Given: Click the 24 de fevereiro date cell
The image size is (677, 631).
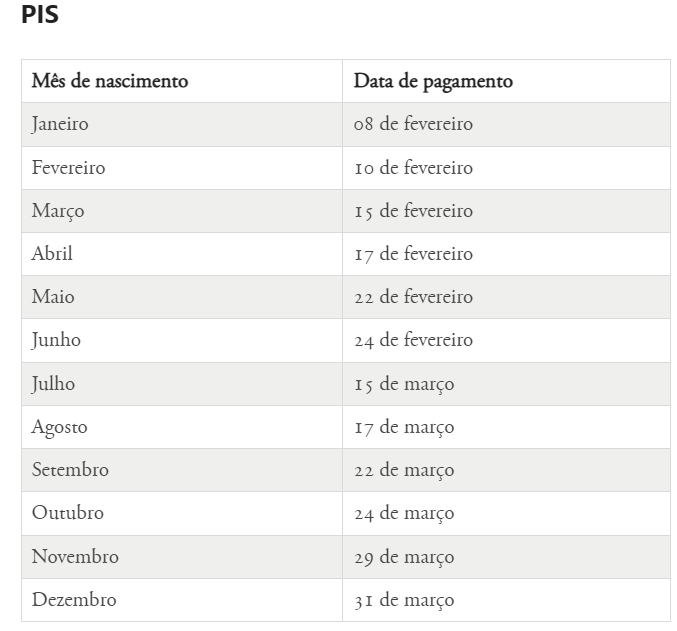Looking at the screenshot, I should pyautogui.click(x=506, y=340).
